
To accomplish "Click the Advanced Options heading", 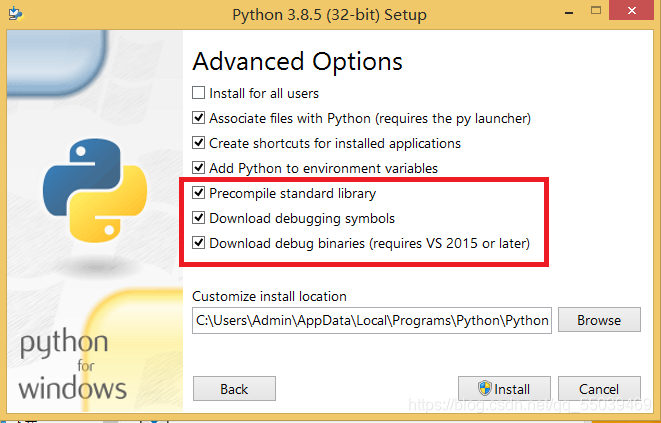I will coord(298,62).
